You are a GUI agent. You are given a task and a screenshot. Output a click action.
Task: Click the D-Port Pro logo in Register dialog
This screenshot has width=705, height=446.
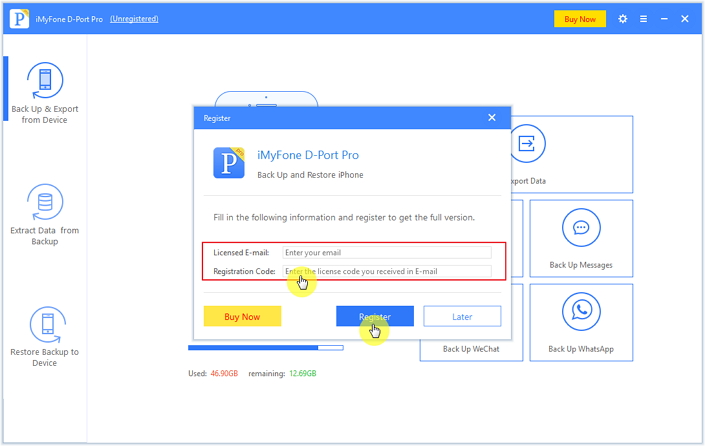pos(229,162)
